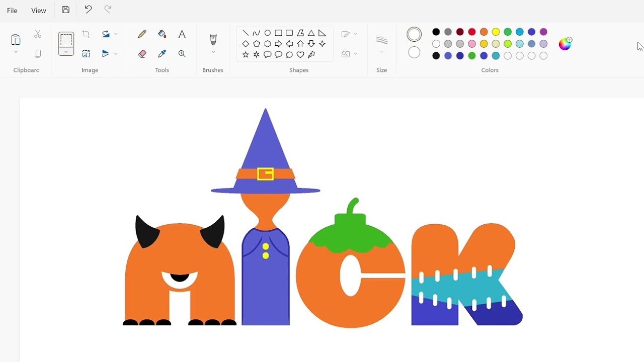The image size is (644, 362).
Task: Expand the Paste options dropdown
Action: pos(16,52)
